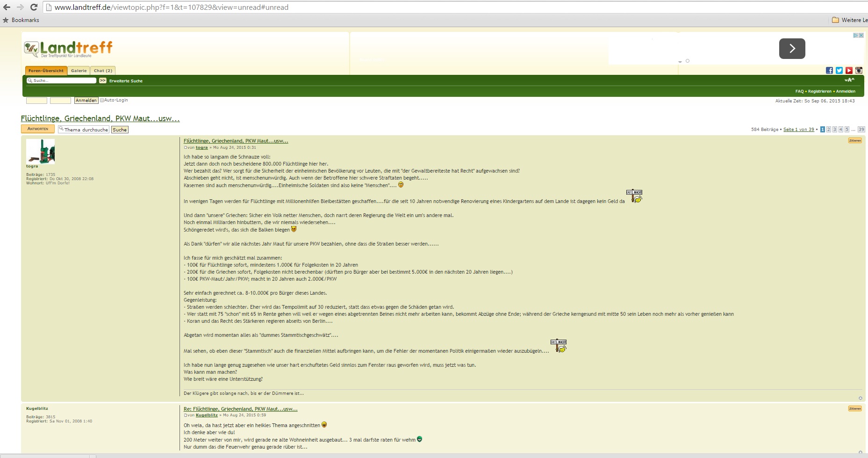Click the browser back arrow
The width and height of the screenshot is (868, 458).
(7, 7)
